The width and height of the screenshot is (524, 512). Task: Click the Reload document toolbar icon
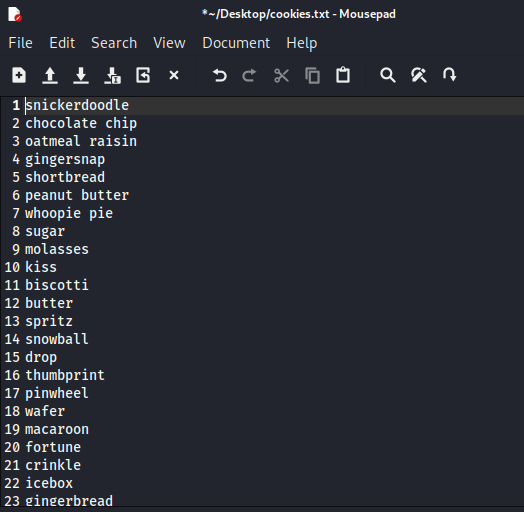point(143,75)
